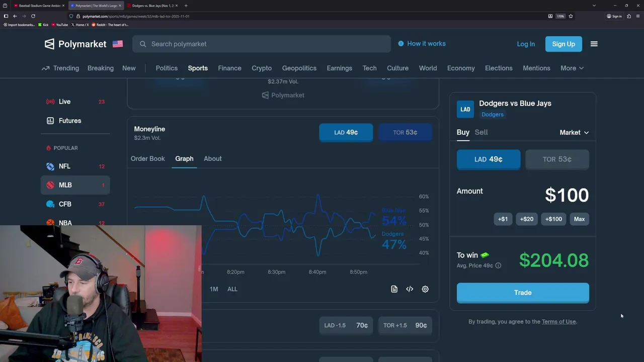Click the Trending arrow icon
The image size is (644, 362).
[x=46, y=68]
